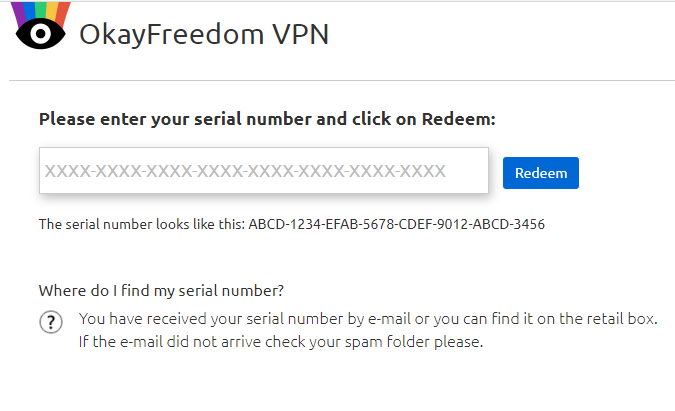Click the end of example serial, 'ABCD-3456'
675x411 pixels.
(x=512, y=224)
